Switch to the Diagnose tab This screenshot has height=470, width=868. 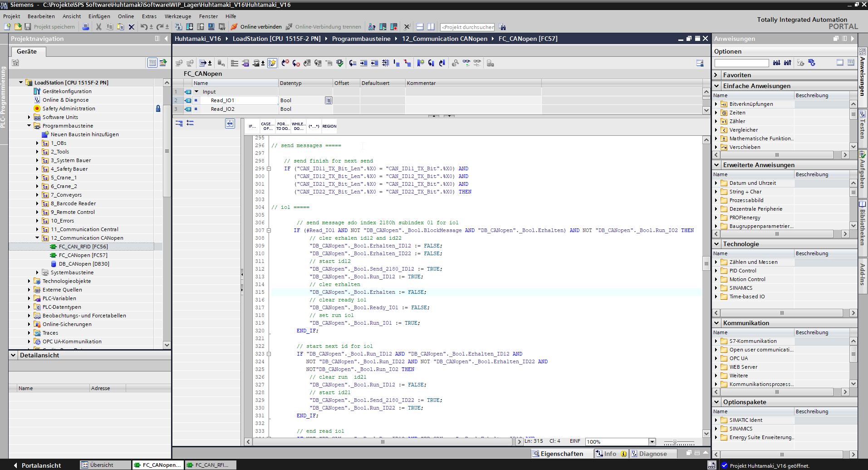coord(653,454)
